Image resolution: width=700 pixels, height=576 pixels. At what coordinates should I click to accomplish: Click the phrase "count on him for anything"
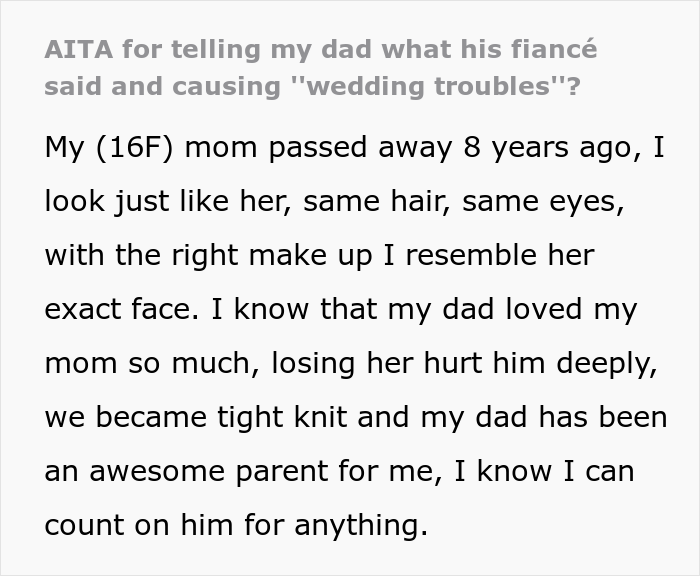click(x=236, y=525)
